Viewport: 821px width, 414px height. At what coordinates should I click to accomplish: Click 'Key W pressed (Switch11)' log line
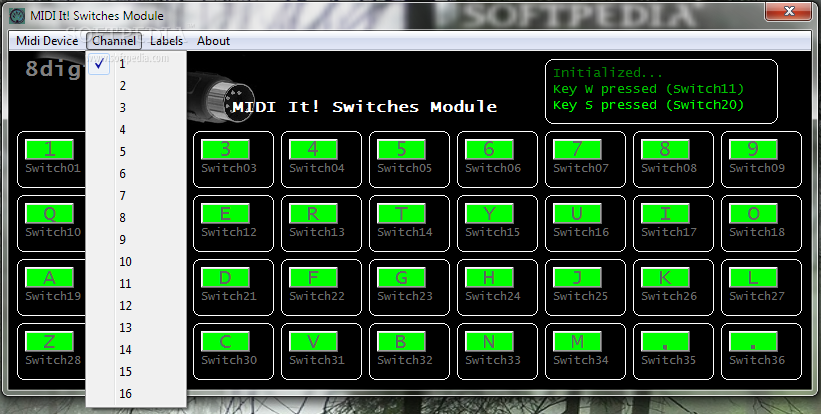(648, 89)
